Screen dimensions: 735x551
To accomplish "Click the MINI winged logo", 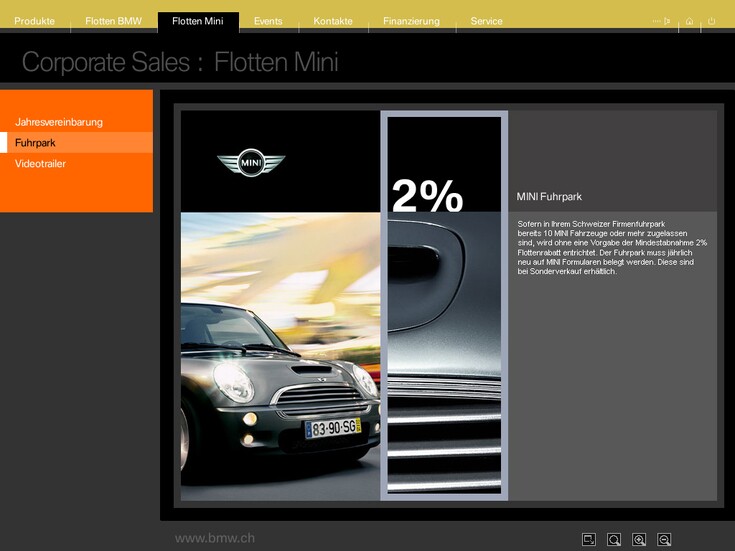I will pos(251,163).
